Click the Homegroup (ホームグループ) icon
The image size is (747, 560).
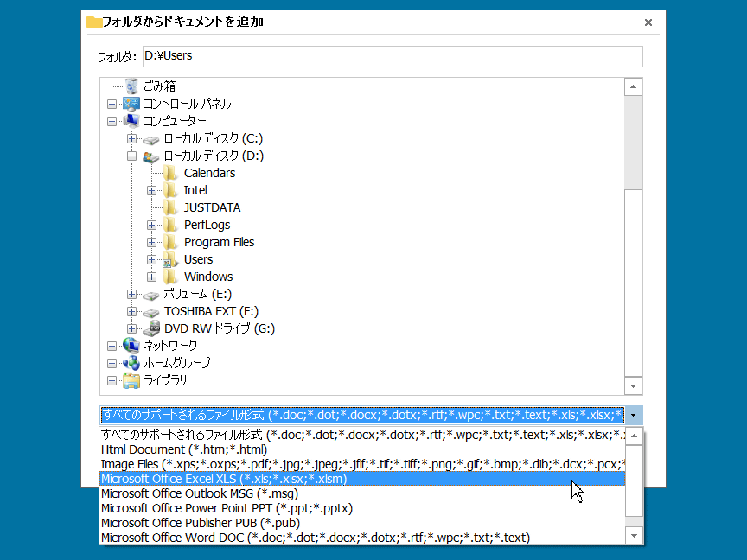pyautogui.click(x=131, y=363)
